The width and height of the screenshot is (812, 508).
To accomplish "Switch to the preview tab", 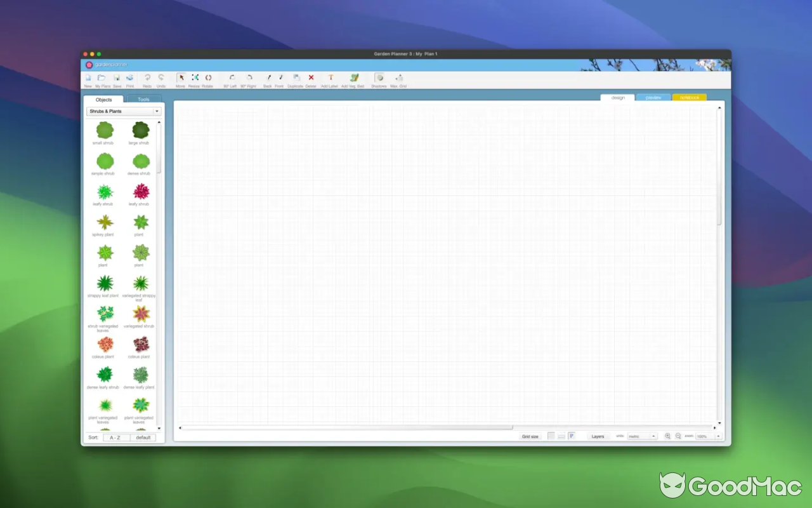I will (x=653, y=98).
